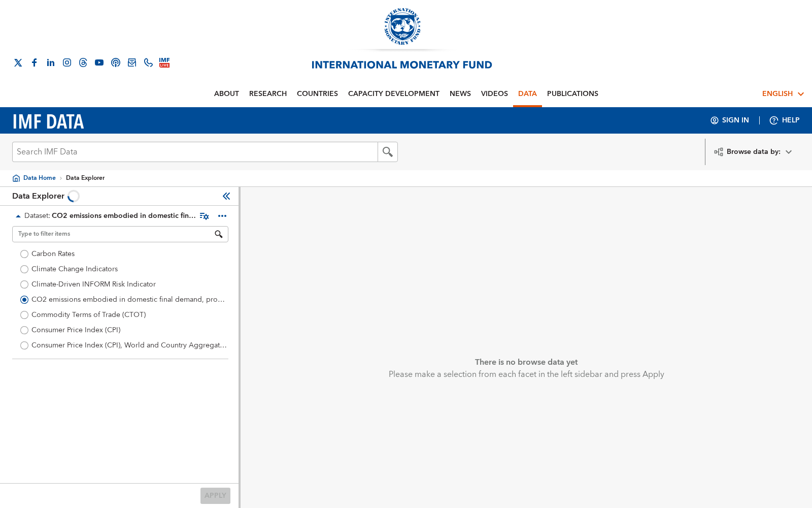Click the filter items search icon
The image size is (812, 508).
coord(219,234)
